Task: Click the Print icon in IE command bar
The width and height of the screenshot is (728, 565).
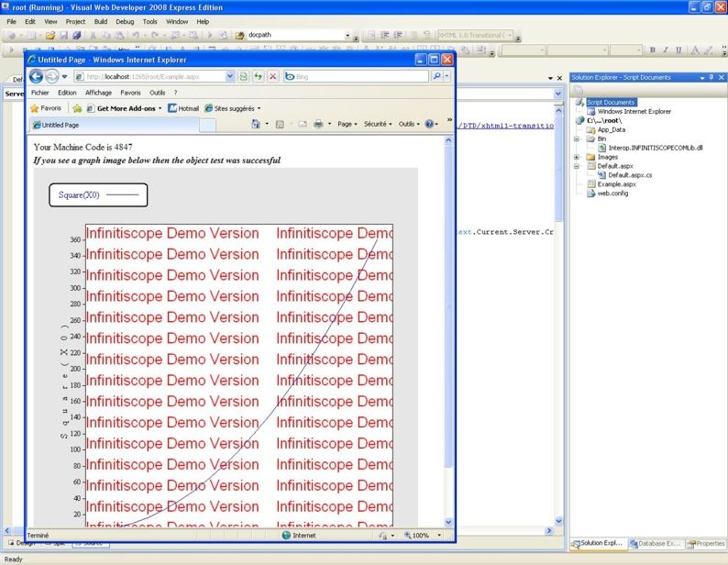Action: coord(318,123)
